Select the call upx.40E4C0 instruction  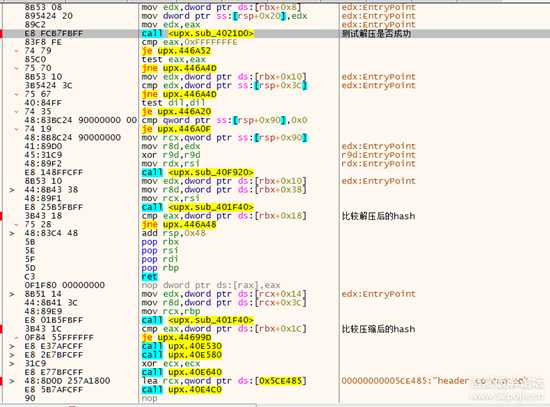(x=182, y=390)
